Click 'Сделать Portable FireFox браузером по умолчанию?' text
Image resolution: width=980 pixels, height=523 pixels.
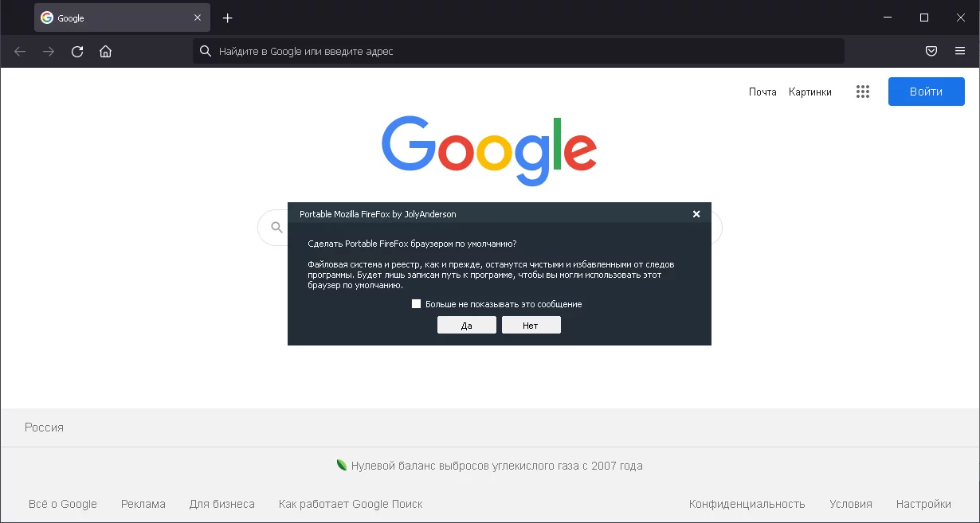point(412,244)
